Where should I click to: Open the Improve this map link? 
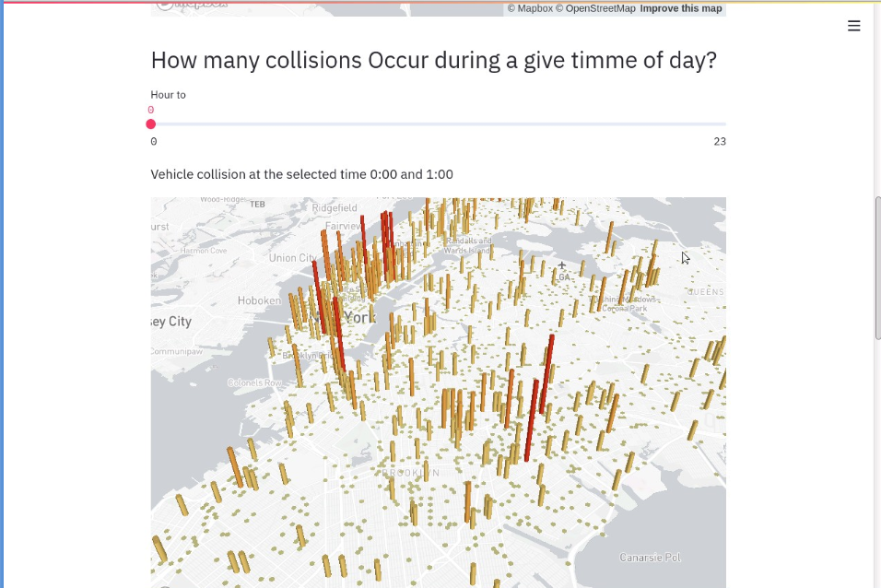(x=680, y=8)
